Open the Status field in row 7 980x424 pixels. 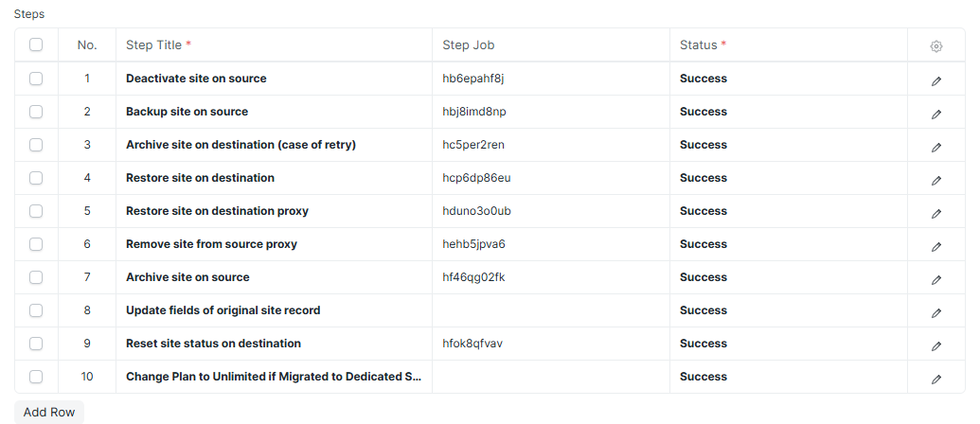(788, 277)
